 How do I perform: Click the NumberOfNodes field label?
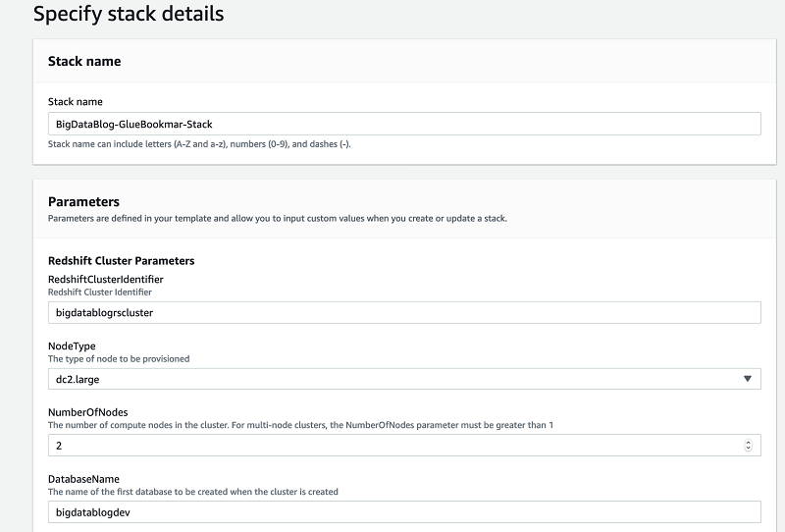89,413
